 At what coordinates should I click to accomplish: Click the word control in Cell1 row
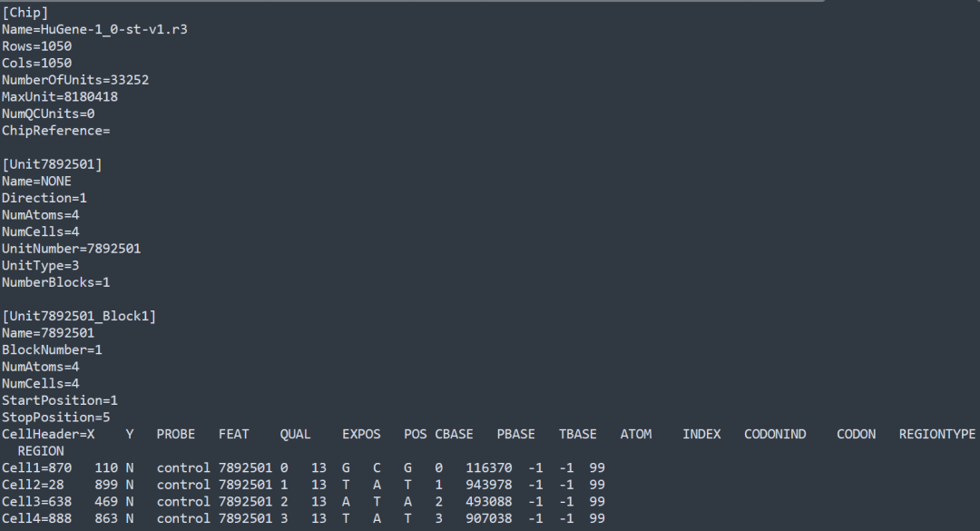tap(183, 468)
